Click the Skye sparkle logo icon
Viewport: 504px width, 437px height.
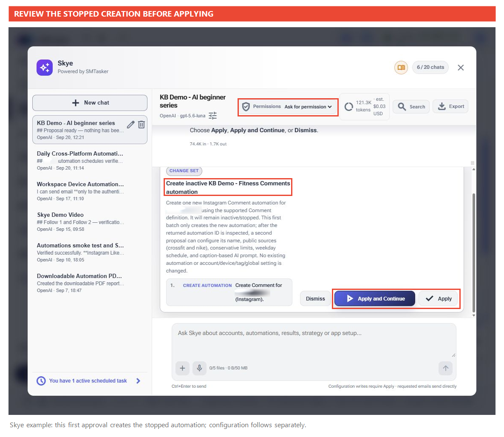(45, 68)
